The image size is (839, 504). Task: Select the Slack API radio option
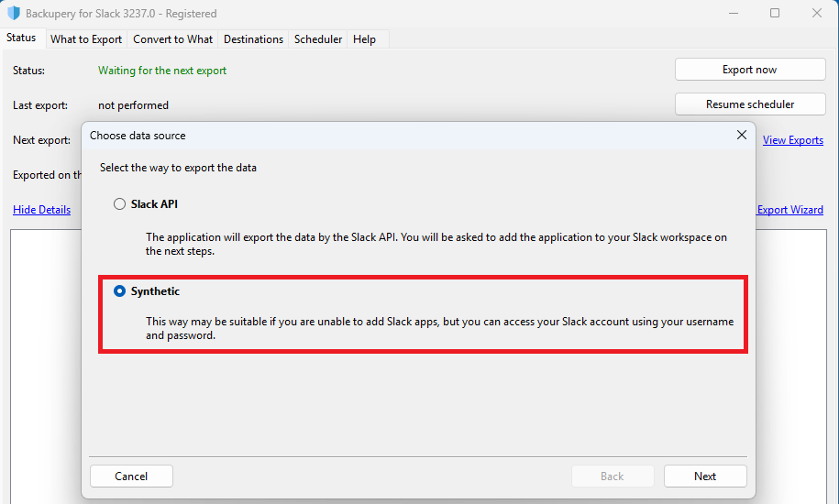(119, 204)
